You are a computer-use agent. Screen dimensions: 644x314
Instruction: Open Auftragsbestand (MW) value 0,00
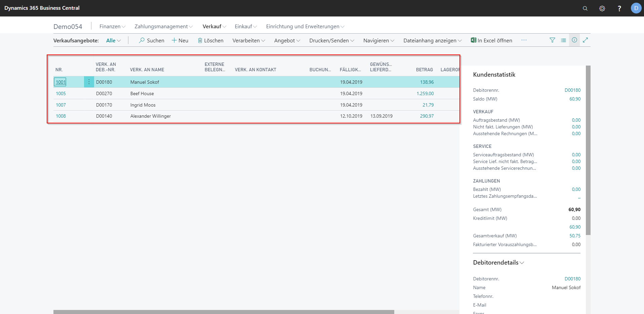[x=576, y=120]
